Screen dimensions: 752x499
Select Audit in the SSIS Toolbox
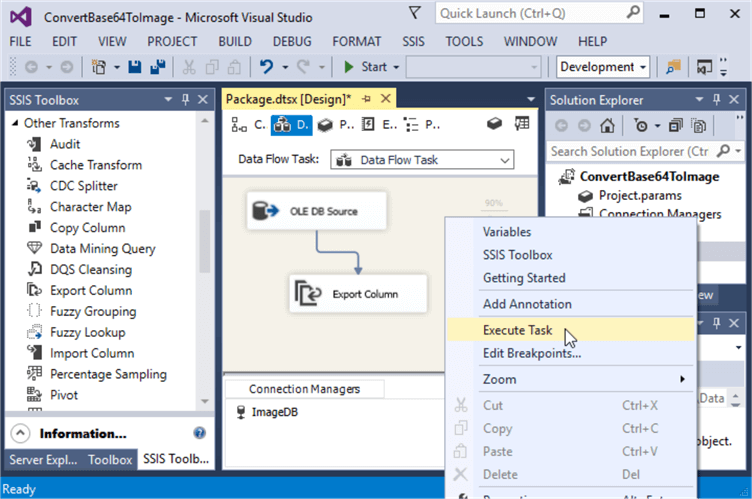point(65,144)
